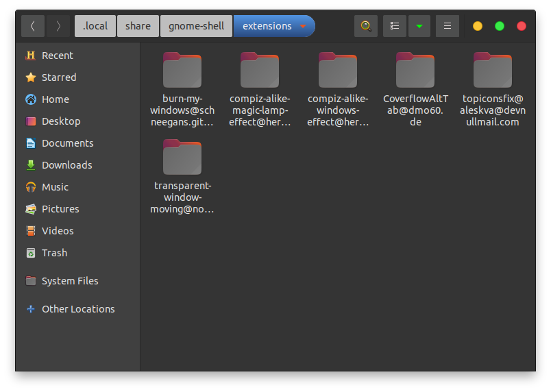Image resolution: width=551 pixels, height=392 pixels.
Task: Open Pictures in the sidebar
Action: tap(77, 209)
